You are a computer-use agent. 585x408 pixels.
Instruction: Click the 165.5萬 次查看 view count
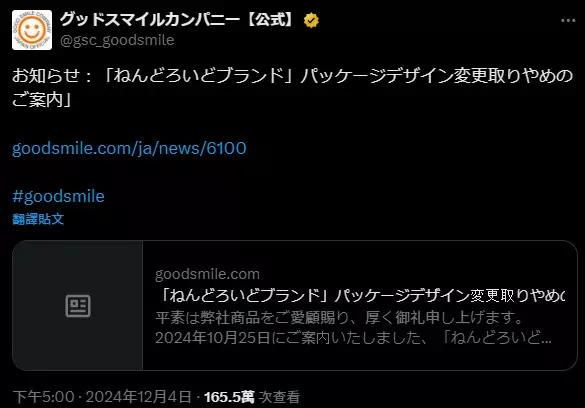point(252,397)
